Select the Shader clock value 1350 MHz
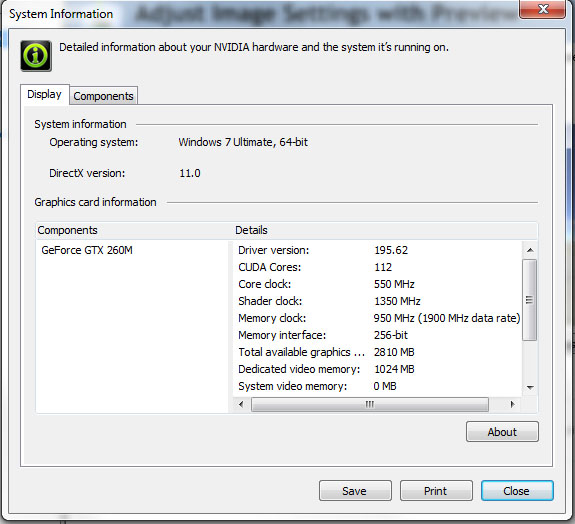The image size is (575, 524). click(397, 301)
